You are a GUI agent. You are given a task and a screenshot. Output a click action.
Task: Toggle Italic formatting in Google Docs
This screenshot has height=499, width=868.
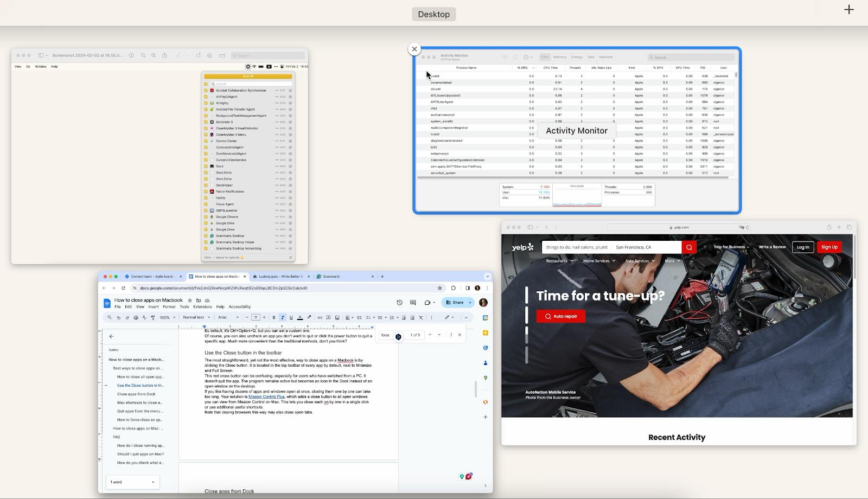coord(282,317)
